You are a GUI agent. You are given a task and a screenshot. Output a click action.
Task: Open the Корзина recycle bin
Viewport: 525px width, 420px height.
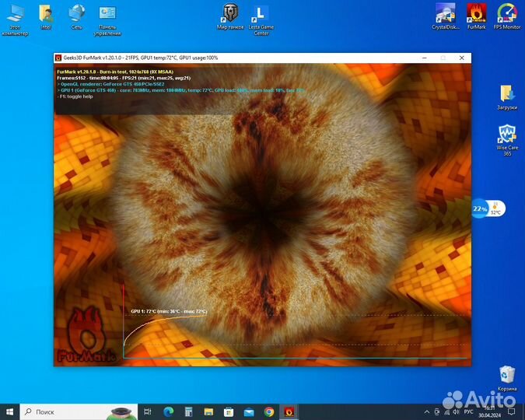click(x=507, y=374)
